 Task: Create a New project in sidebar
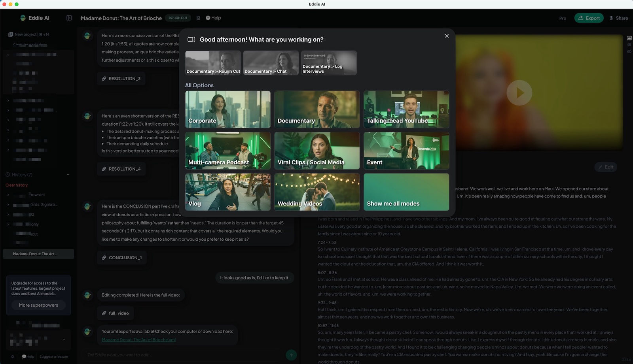click(28, 34)
